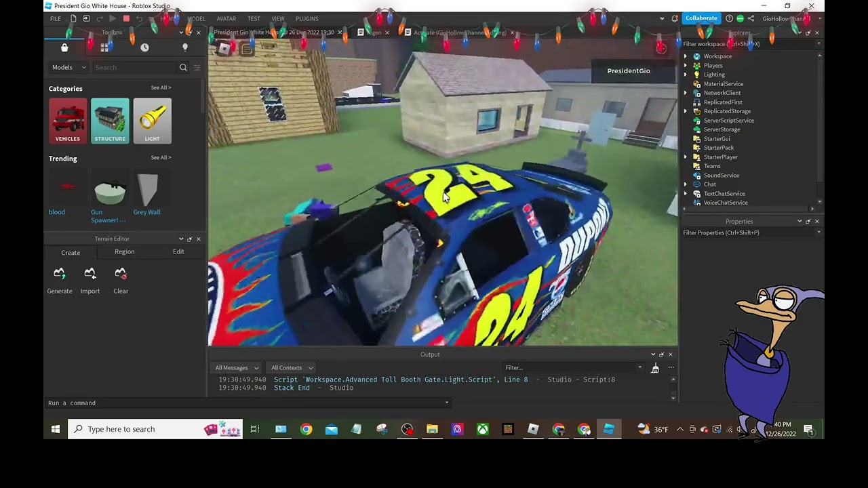Click the notifications bell icon
This screenshot has width=868, height=488.
click(x=675, y=18)
